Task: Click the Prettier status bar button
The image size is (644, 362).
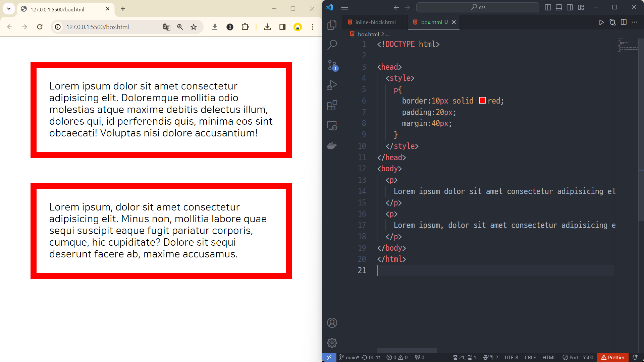Action: (612, 357)
